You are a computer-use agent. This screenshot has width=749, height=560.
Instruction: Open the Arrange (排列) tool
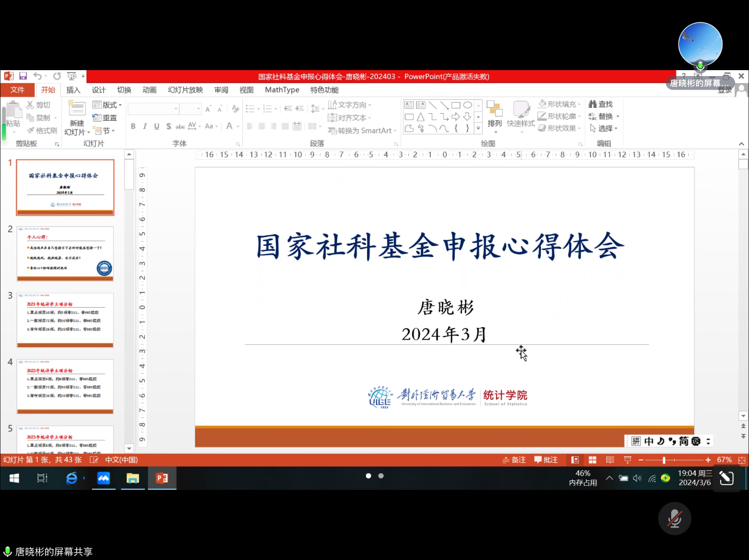click(494, 114)
